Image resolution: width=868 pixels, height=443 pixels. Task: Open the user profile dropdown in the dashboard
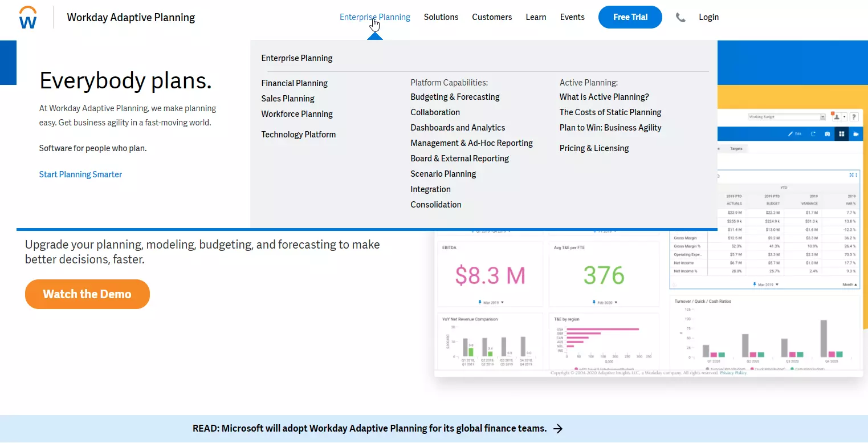pyautogui.click(x=839, y=117)
